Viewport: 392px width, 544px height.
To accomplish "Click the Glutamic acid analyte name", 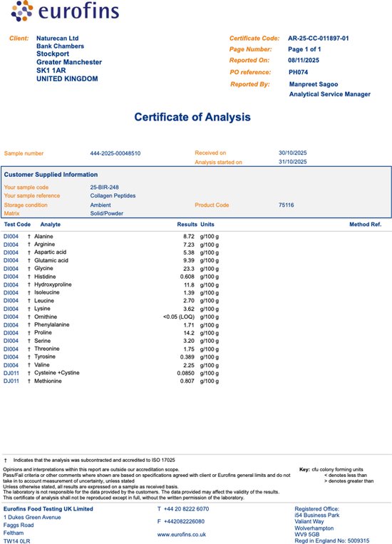I will tap(51, 260).
